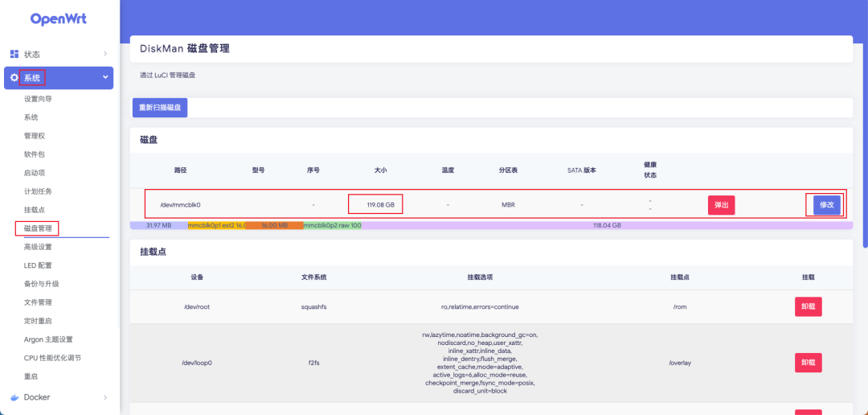Click the 119.08 GB size value

click(380, 204)
